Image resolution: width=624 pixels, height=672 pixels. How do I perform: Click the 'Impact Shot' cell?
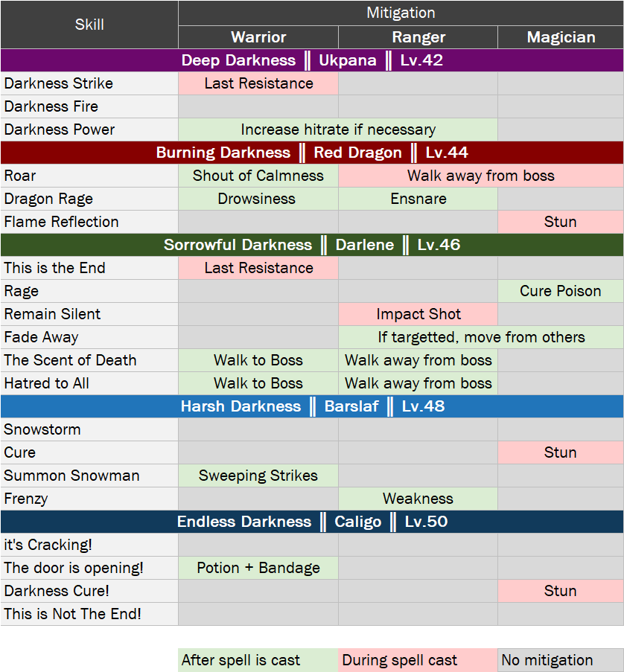418,314
